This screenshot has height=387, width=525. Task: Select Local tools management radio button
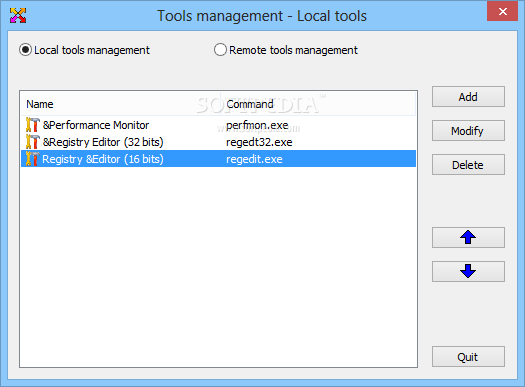(x=25, y=50)
